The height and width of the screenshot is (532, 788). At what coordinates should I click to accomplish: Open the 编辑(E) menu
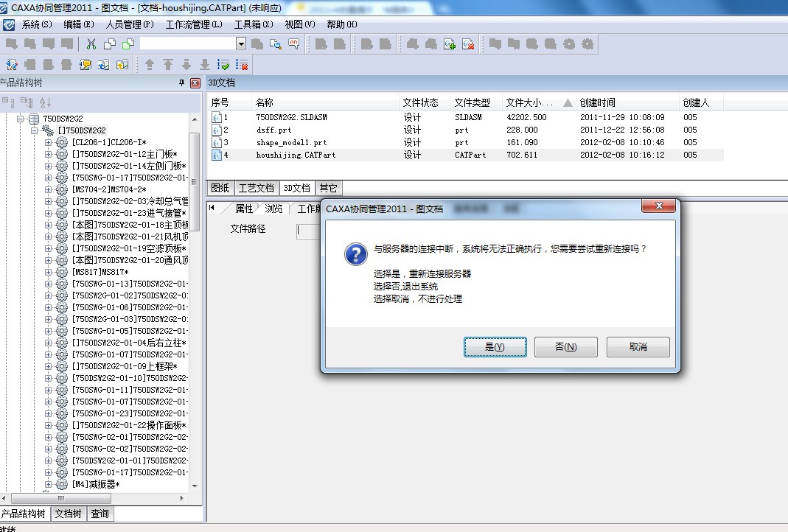point(78,24)
